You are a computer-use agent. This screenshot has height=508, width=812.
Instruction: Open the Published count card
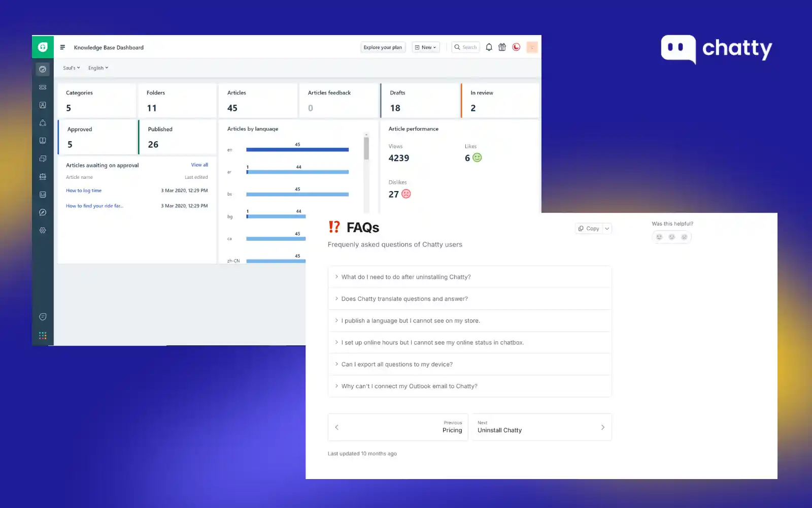178,137
